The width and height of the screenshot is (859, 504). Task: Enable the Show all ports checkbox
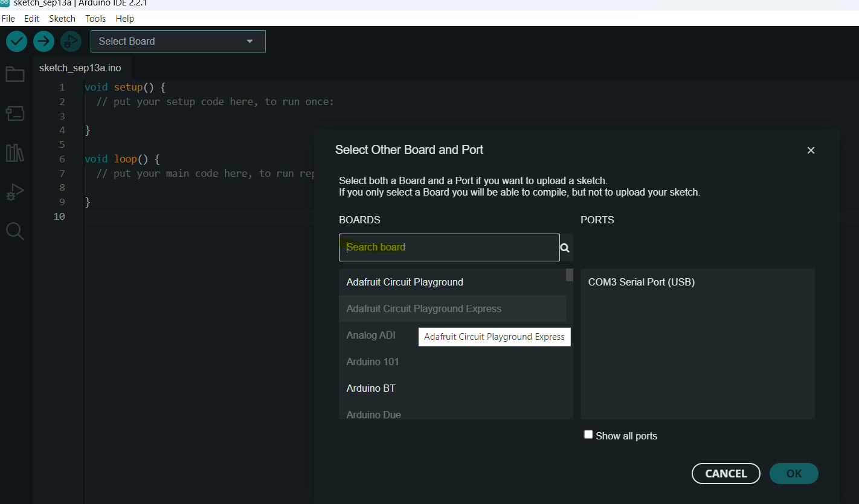(588, 435)
